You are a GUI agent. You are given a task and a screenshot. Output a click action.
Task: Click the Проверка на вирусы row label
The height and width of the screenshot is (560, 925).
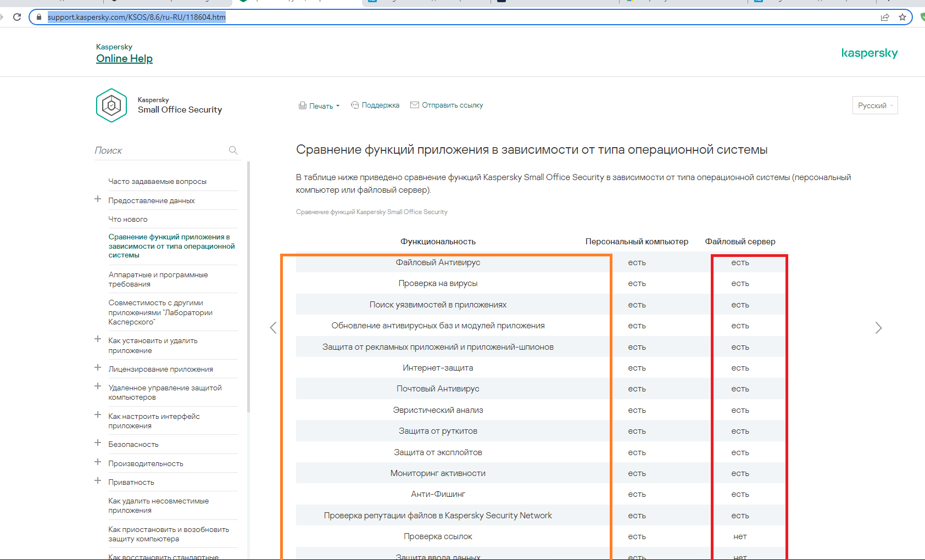[x=438, y=283]
